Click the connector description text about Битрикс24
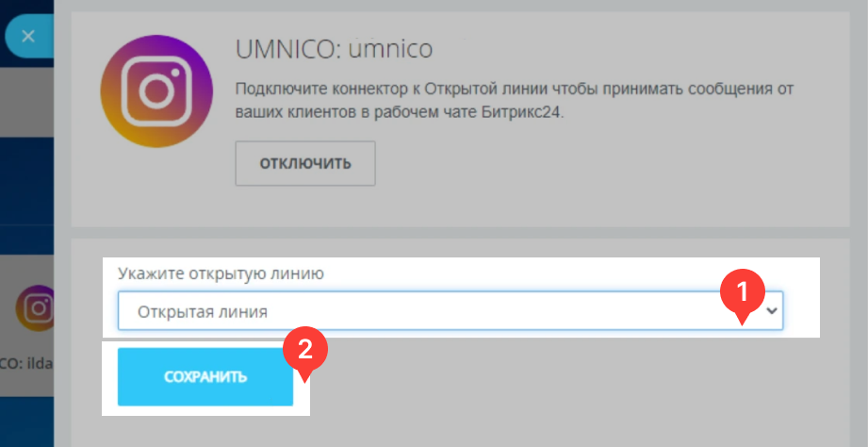 (515, 100)
